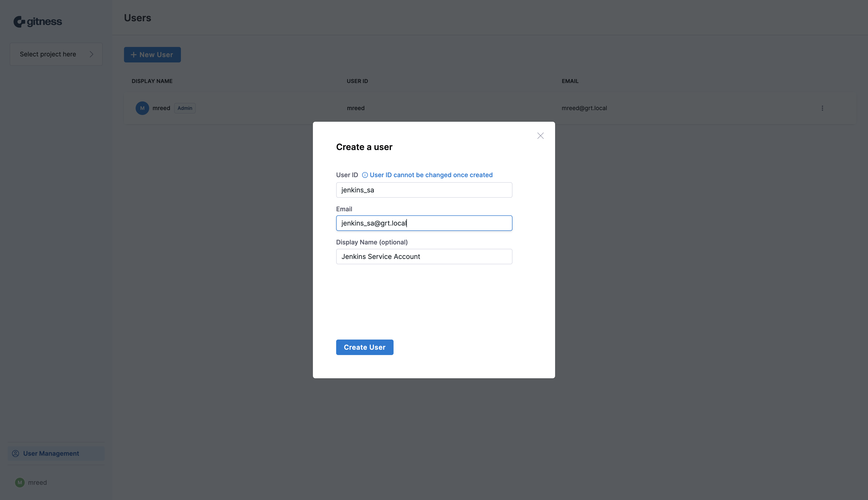Click the Create User button
Viewport: 868px width, 500px height.
click(364, 347)
